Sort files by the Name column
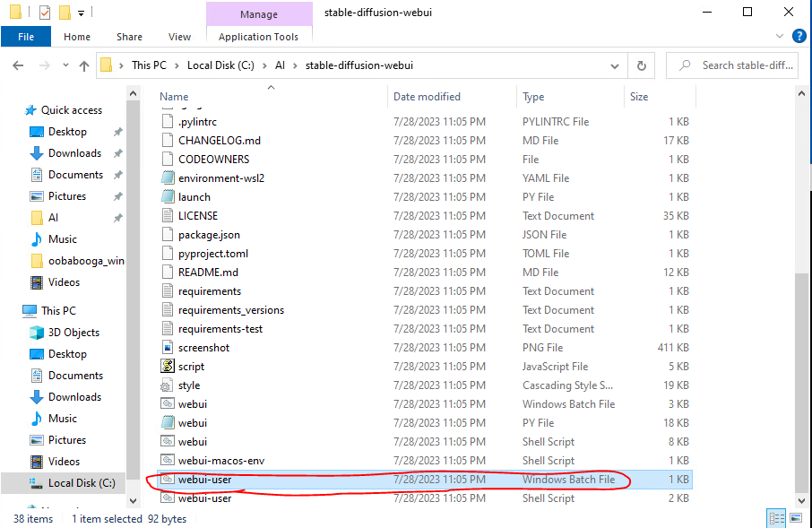The height and width of the screenshot is (528, 812). pyautogui.click(x=174, y=97)
